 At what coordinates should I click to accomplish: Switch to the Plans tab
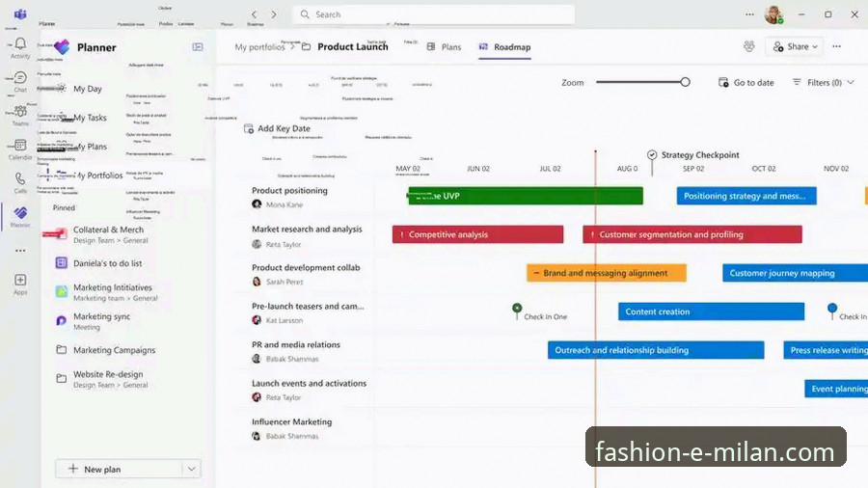444,46
